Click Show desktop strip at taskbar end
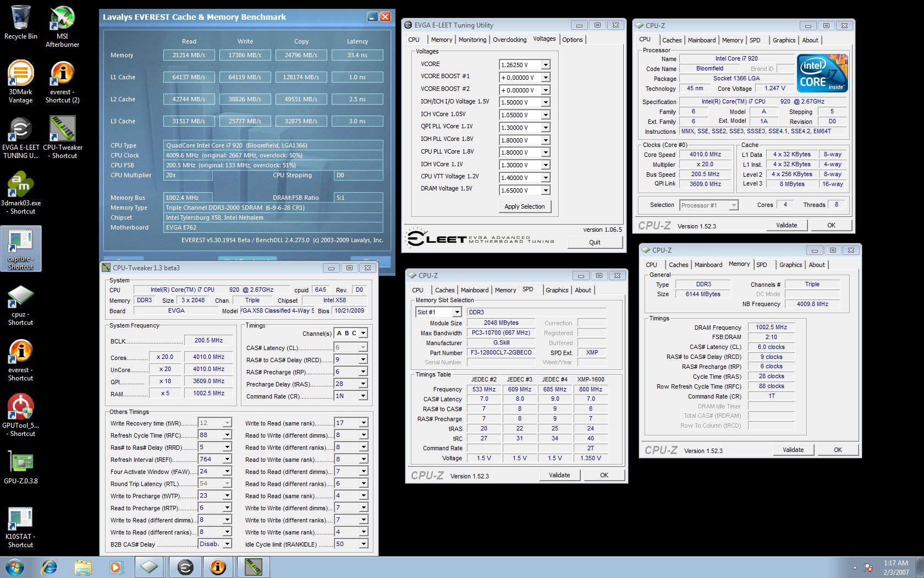The height and width of the screenshot is (578, 924). click(x=920, y=568)
